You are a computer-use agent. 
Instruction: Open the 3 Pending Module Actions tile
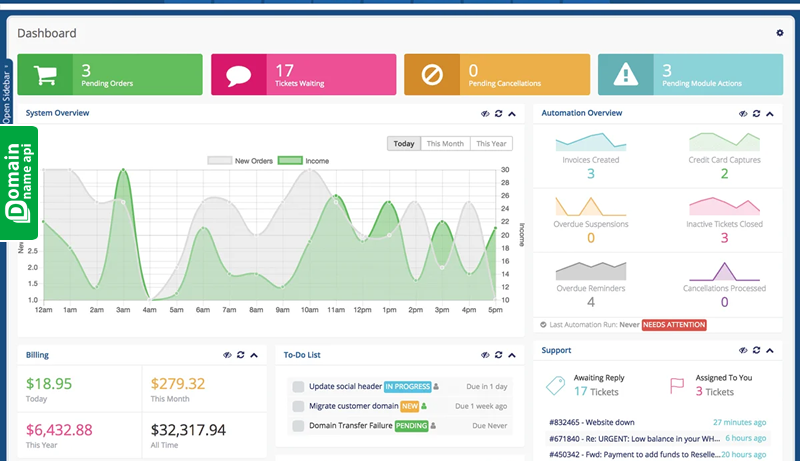point(690,74)
